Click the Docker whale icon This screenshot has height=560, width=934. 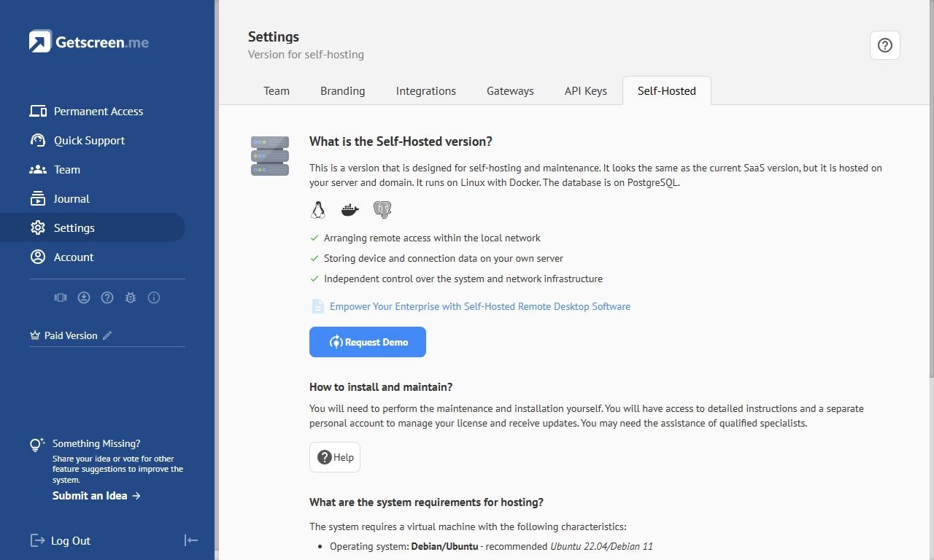[350, 210]
